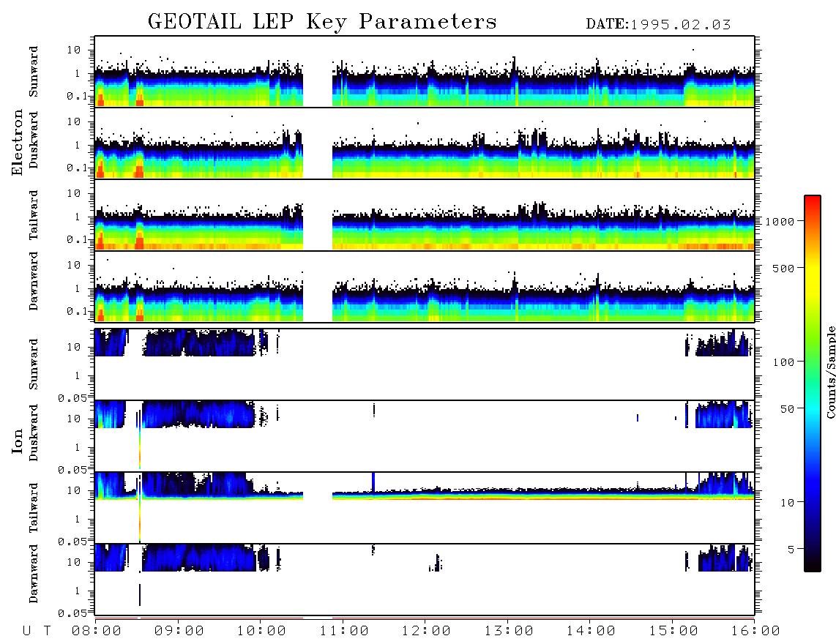This screenshot has height=644, width=836.
Task: Select the Ion Duskward axis label
Action: tap(34, 433)
